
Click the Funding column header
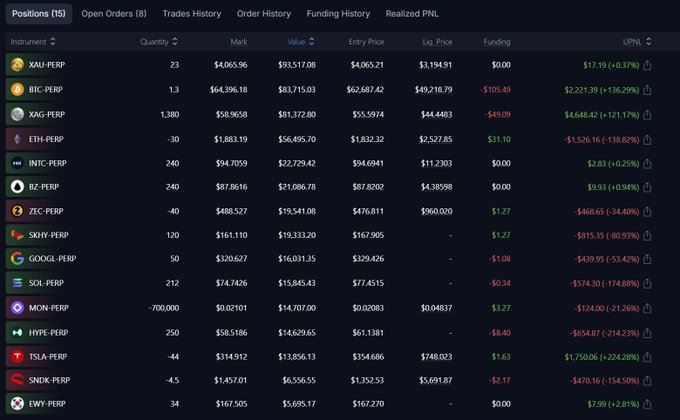click(x=497, y=42)
